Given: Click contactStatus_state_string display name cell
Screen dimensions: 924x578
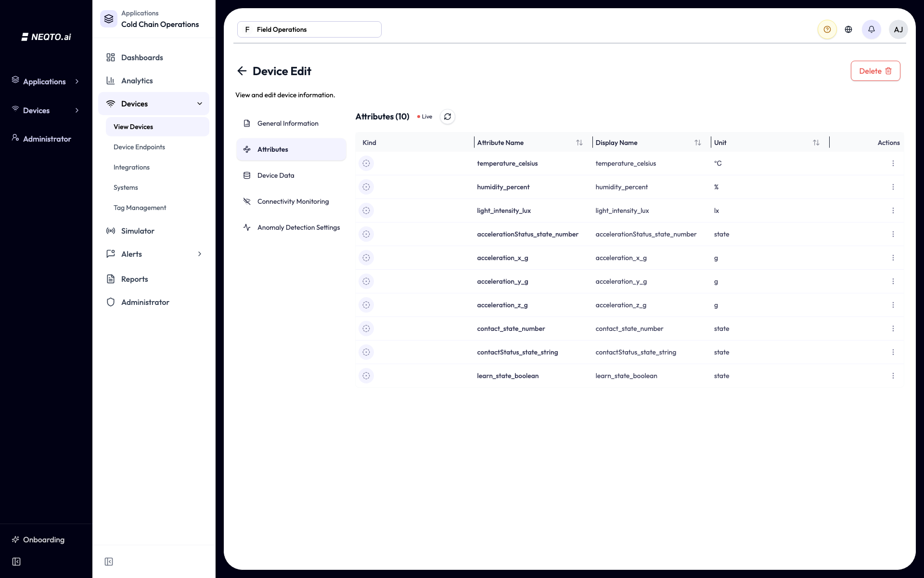Looking at the screenshot, I should (636, 352).
